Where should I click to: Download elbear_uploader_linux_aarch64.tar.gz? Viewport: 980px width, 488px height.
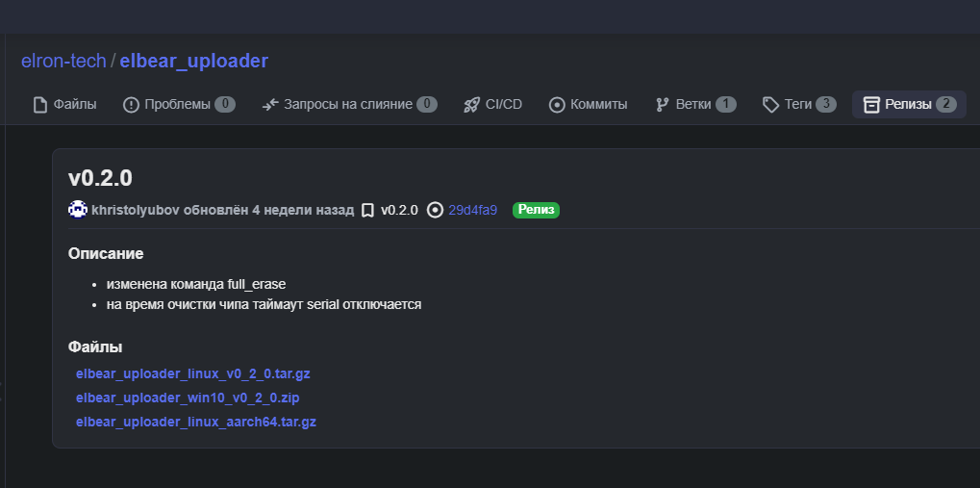pos(195,422)
